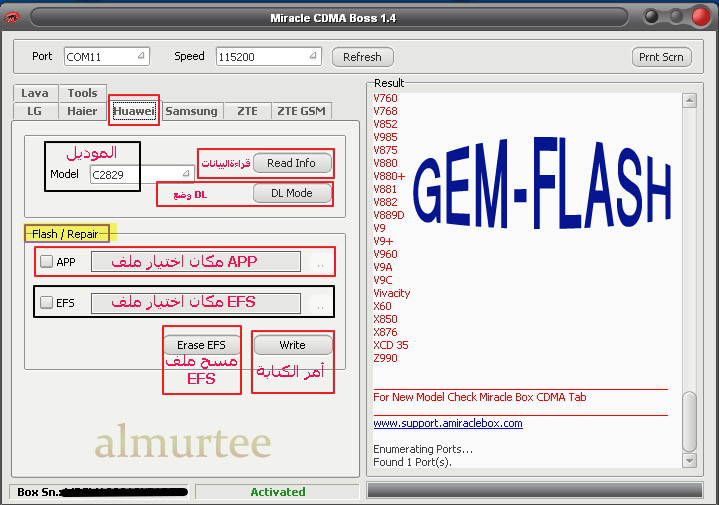
Task: Click the Refresh button
Action: pyautogui.click(x=362, y=57)
